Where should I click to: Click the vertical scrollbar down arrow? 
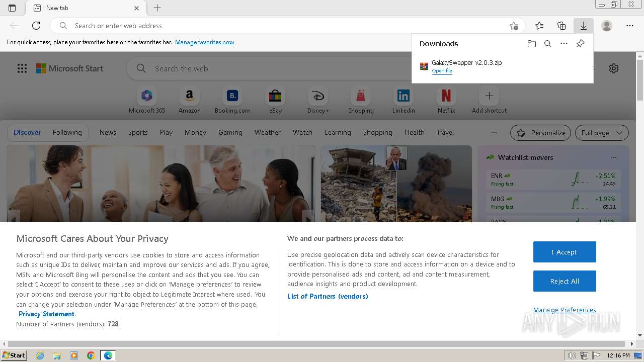tap(640, 335)
